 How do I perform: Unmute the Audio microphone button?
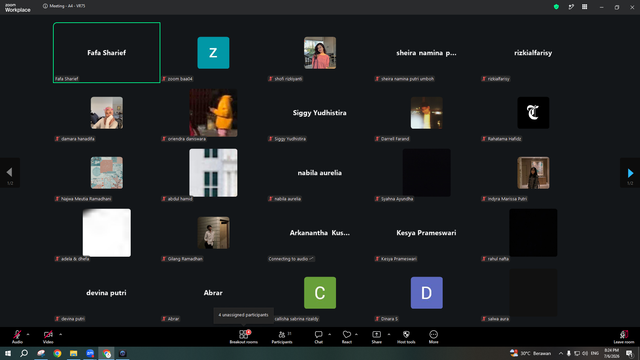tap(17, 337)
